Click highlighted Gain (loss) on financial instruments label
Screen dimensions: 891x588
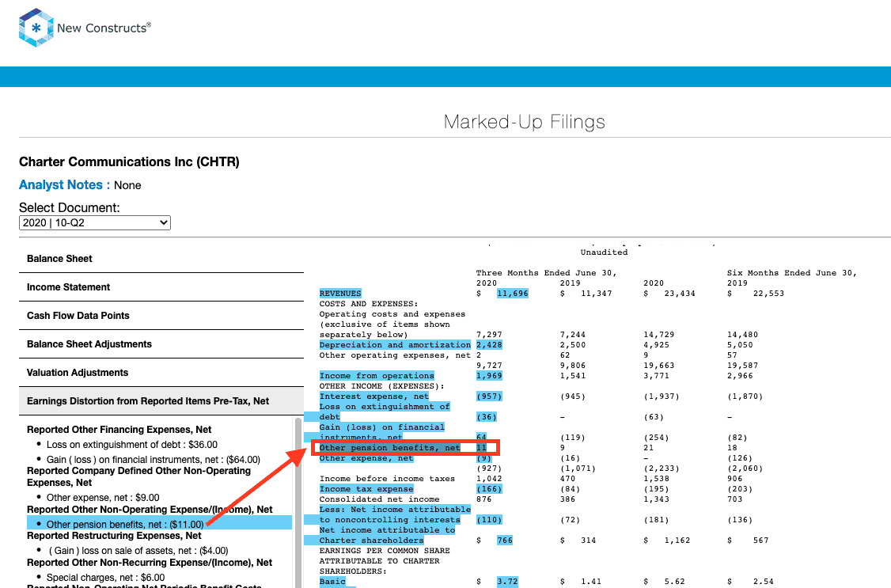(382, 432)
